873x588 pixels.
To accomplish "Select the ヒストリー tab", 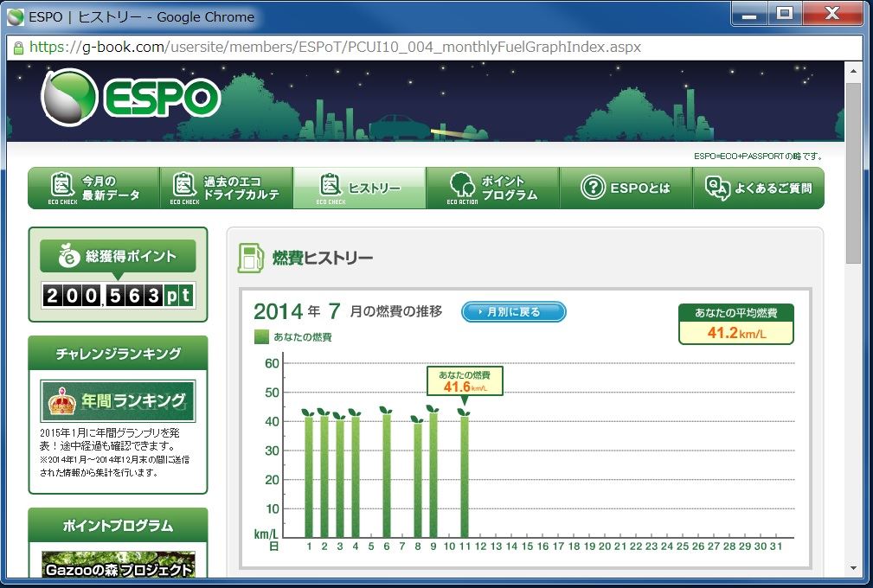I will point(360,188).
